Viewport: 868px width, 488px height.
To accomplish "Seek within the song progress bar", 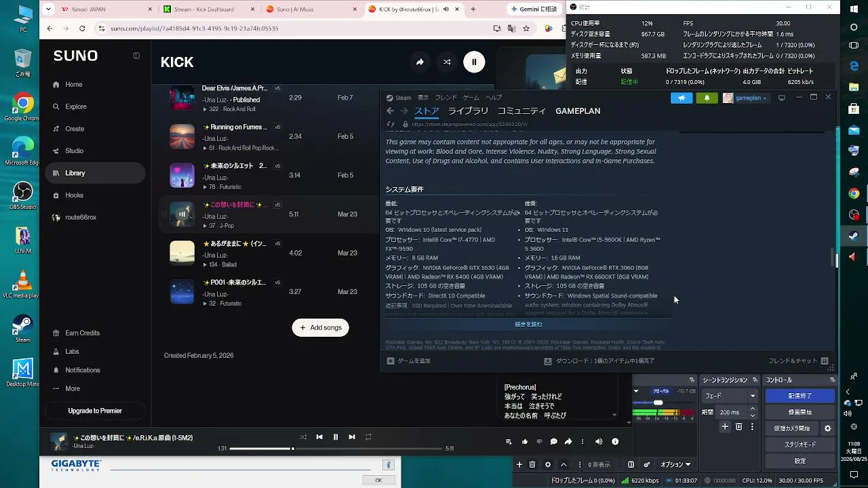I will [336, 449].
